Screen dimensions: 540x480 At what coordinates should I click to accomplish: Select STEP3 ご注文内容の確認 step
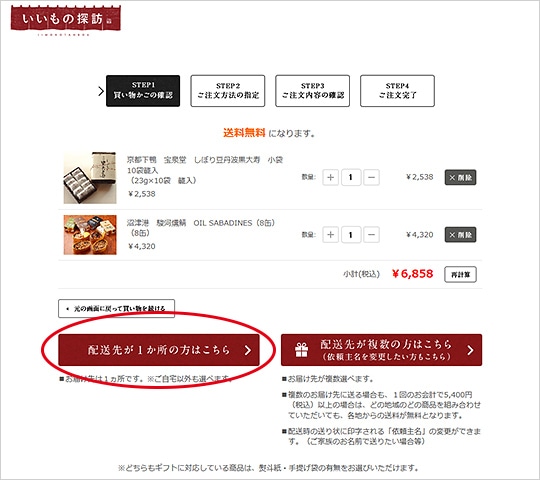312,91
